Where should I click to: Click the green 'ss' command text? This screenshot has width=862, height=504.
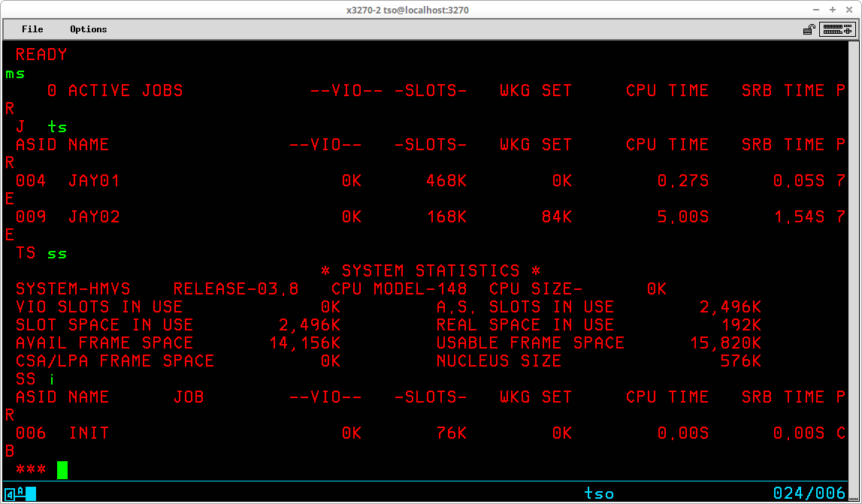pos(57,254)
